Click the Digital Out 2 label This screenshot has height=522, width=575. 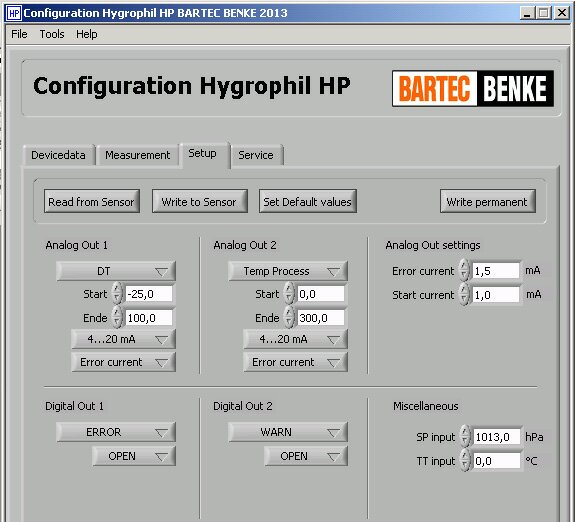click(243, 406)
